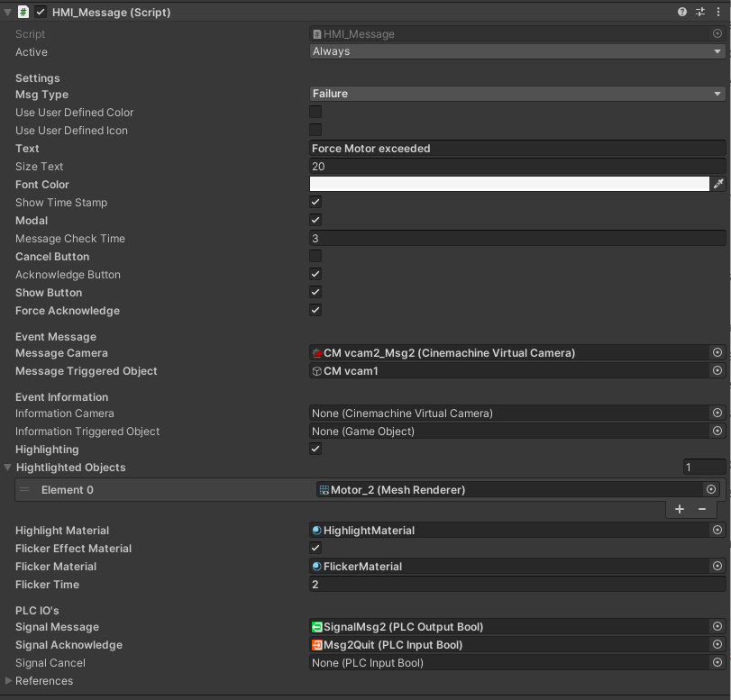
Task: Click the white Font Color swatch
Action: click(509, 184)
